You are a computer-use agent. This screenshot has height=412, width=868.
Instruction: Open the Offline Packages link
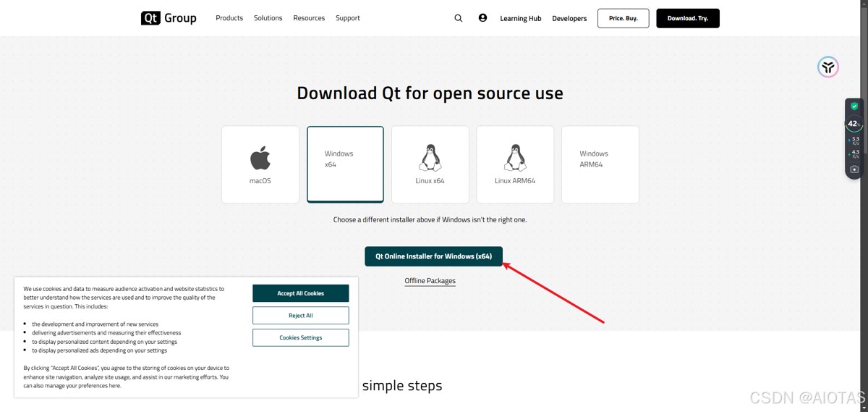[x=430, y=281]
